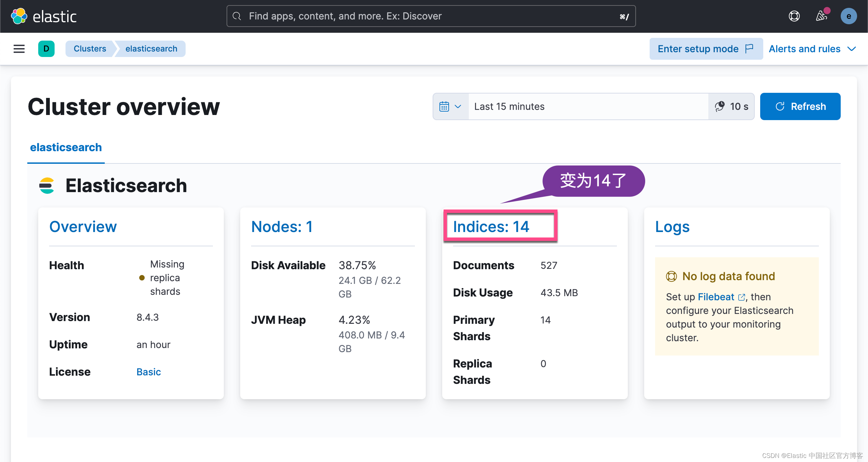Click the Clusters breadcrumb item
868x462 pixels.
90,48
